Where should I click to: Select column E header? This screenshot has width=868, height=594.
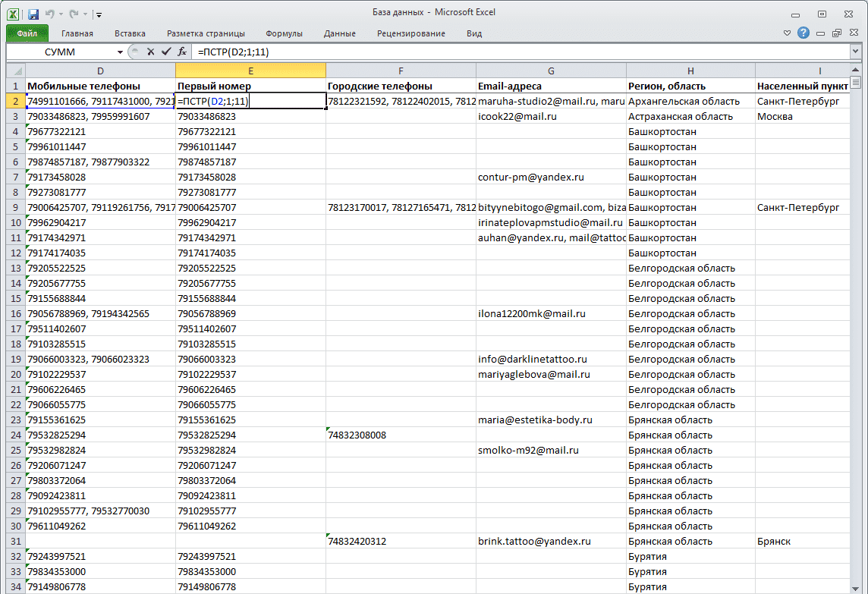(250, 71)
